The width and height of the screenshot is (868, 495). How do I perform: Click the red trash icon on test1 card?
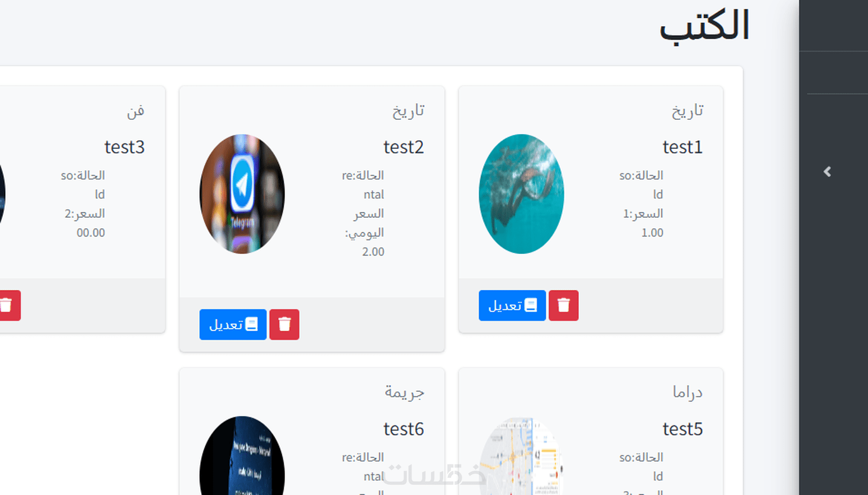coord(564,306)
